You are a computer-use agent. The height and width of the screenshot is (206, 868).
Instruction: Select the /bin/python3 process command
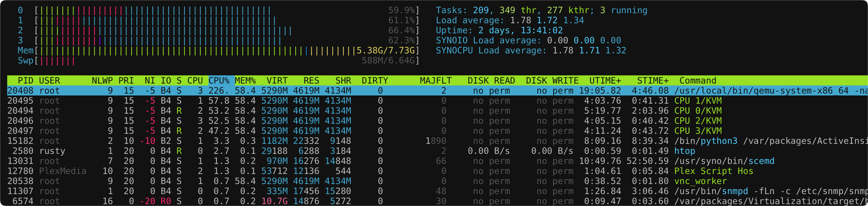tap(771, 141)
